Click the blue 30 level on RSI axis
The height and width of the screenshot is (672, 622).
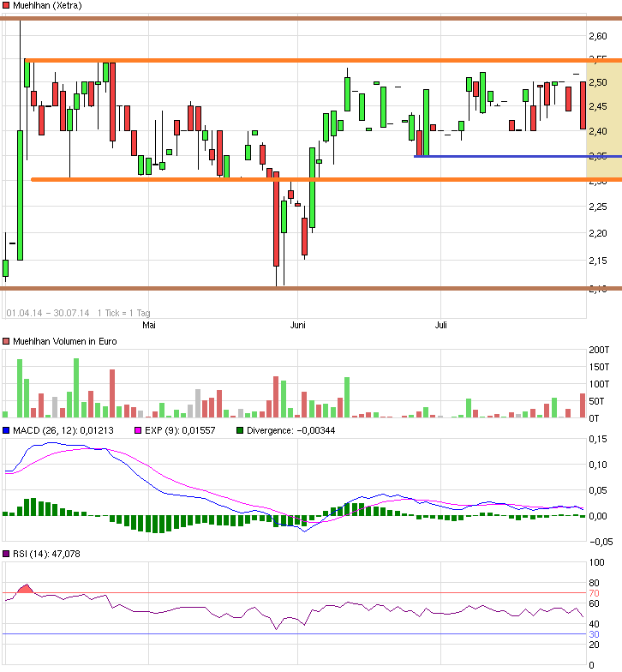[593, 634]
